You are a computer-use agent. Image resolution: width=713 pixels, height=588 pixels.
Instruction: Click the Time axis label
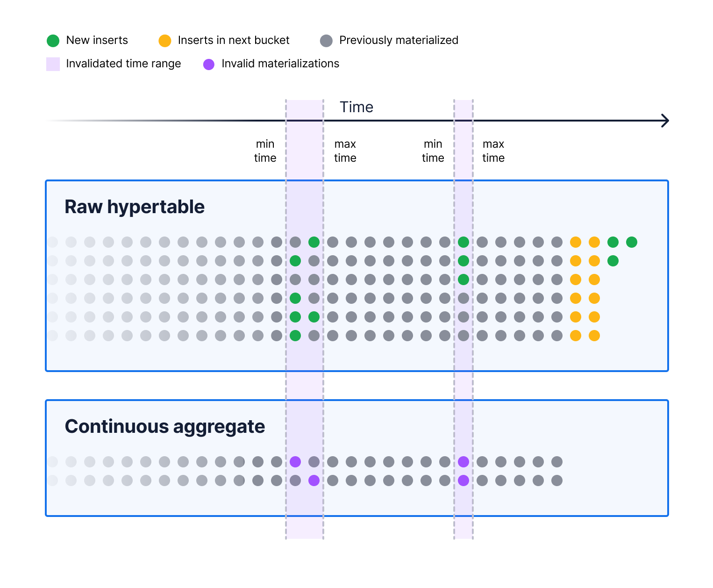(x=356, y=107)
